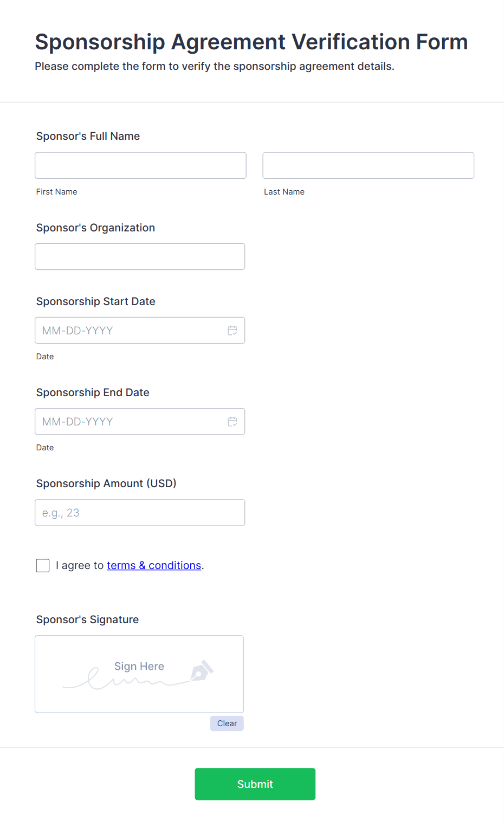The image size is (504, 827).
Task: Open the Sponsorship End Date calendar icon
Action: pos(232,422)
